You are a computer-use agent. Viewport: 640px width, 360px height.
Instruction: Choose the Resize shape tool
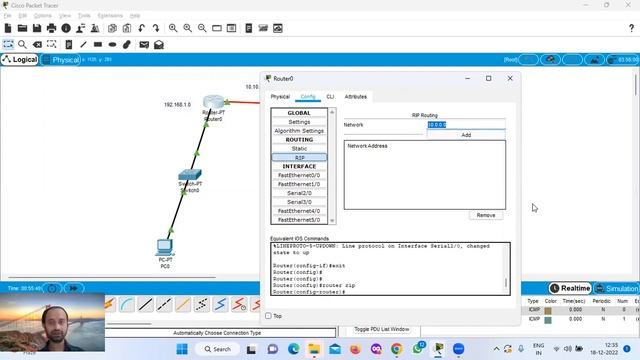[x=51, y=44]
